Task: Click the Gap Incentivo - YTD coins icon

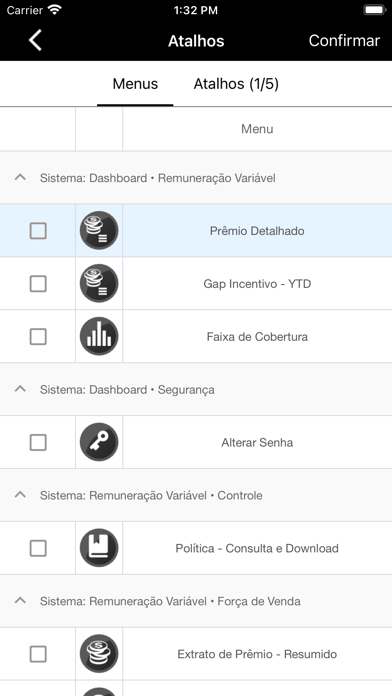Action: [x=99, y=283]
